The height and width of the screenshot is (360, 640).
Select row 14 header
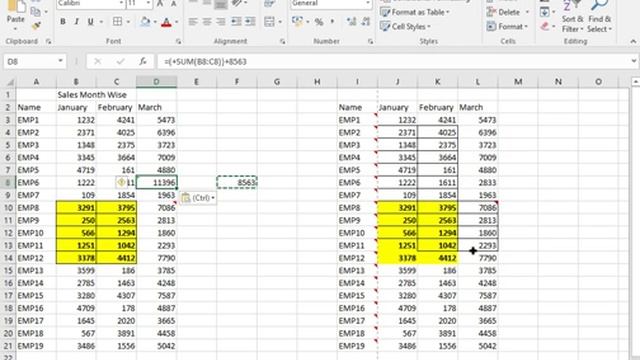pyautogui.click(x=8, y=258)
